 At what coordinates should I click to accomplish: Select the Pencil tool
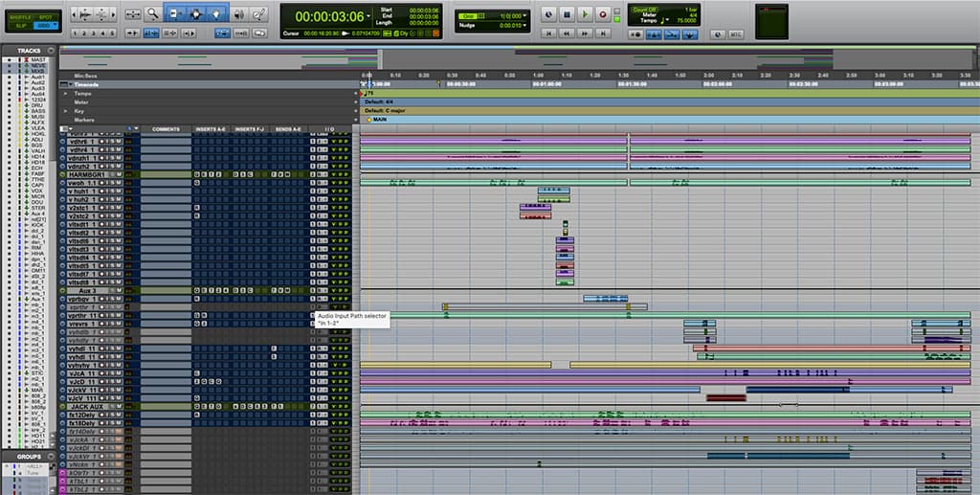(x=258, y=13)
